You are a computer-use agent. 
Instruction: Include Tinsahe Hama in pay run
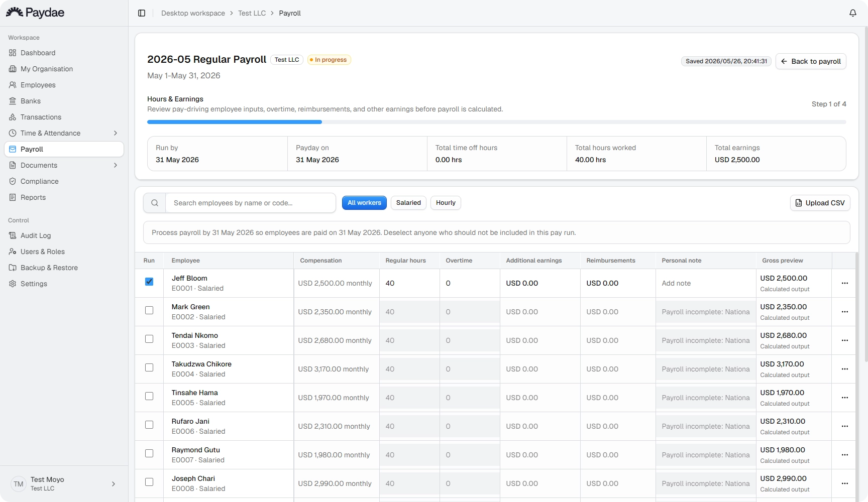[149, 396]
